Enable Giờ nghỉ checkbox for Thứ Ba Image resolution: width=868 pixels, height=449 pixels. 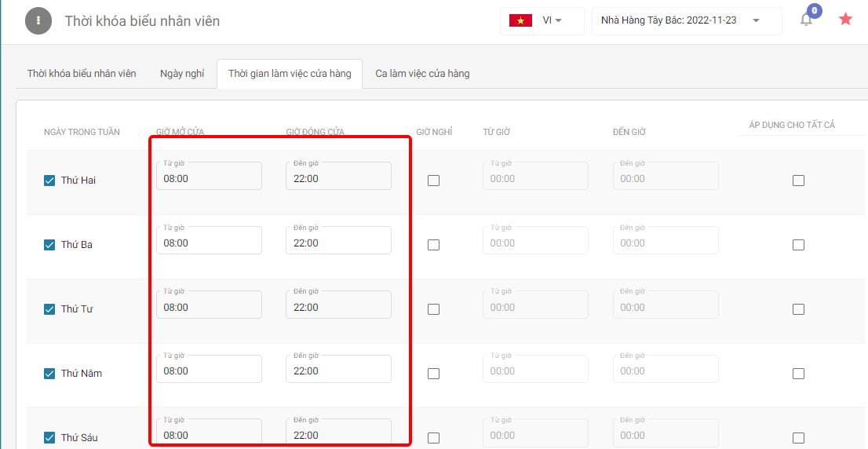pyautogui.click(x=433, y=245)
